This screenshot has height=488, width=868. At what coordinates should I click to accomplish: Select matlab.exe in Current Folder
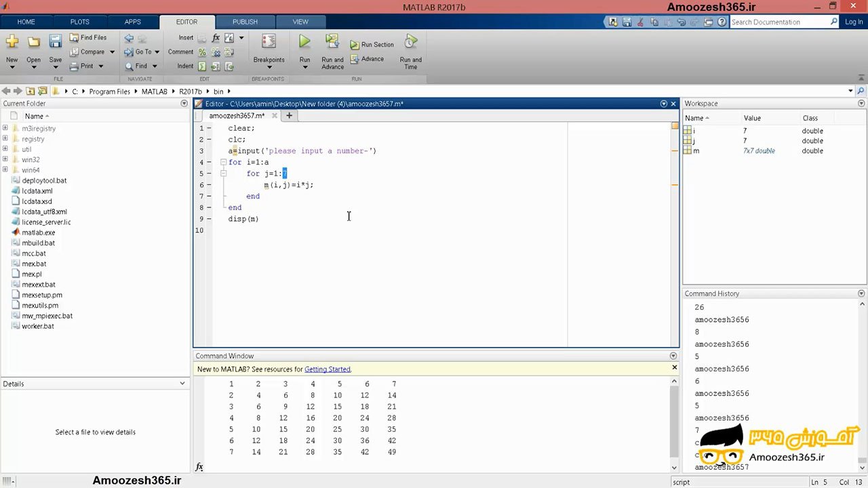tap(38, 232)
